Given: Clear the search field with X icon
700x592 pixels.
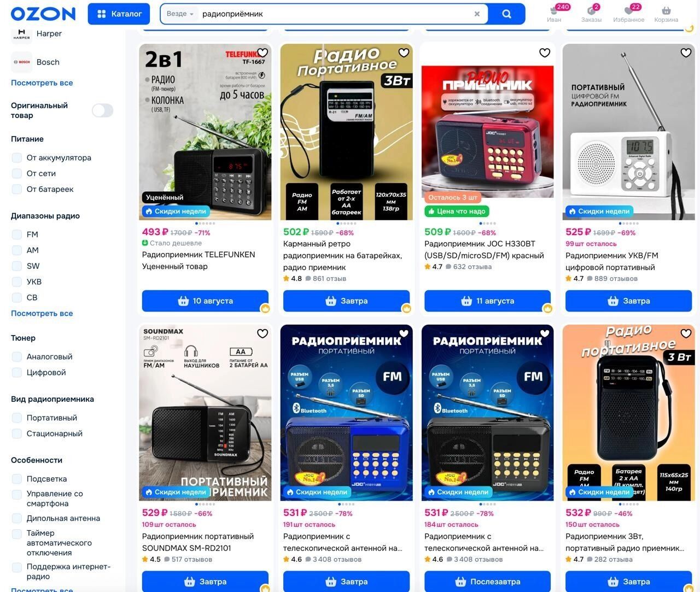Looking at the screenshot, I should pos(477,14).
